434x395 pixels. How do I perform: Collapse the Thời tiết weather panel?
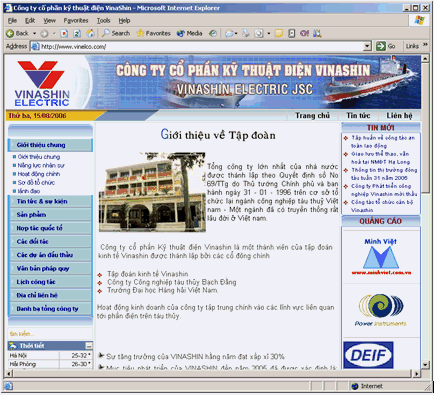pos(89,346)
